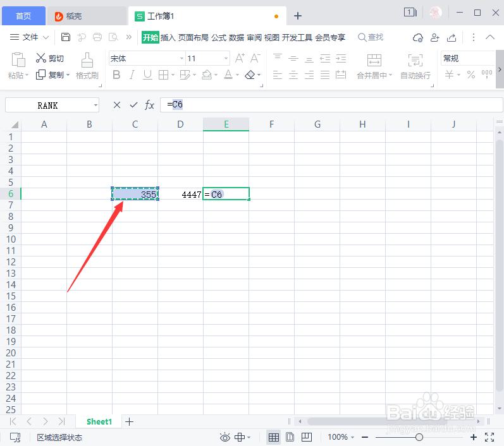Click the Cut (剪切) scissors button
The image size is (504, 446).
[50, 59]
